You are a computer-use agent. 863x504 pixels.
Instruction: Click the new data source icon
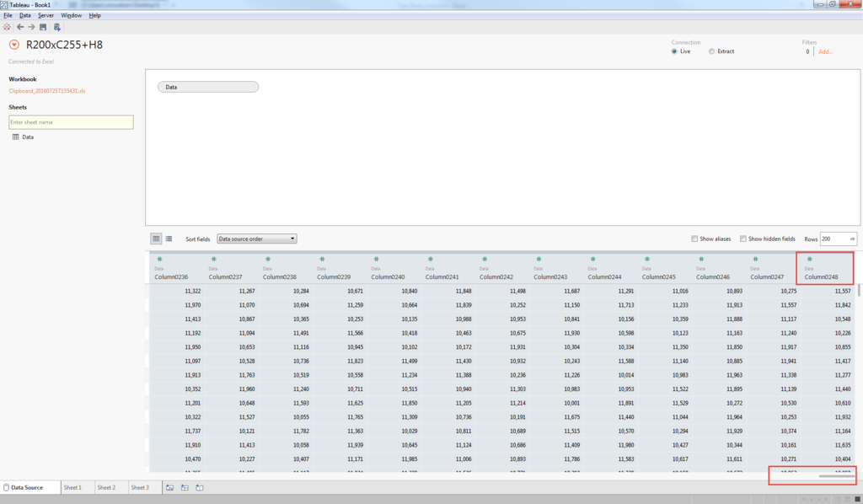(x=56, y=27)
